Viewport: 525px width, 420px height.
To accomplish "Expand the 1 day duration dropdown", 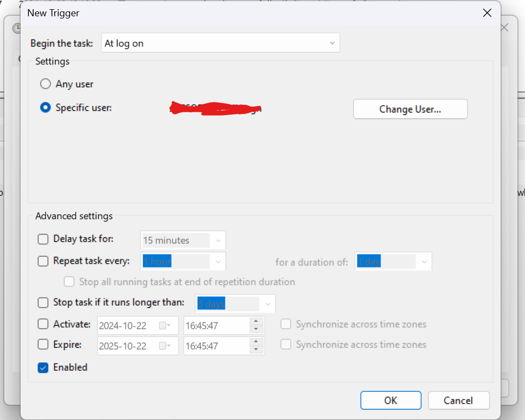I will 424,262.
